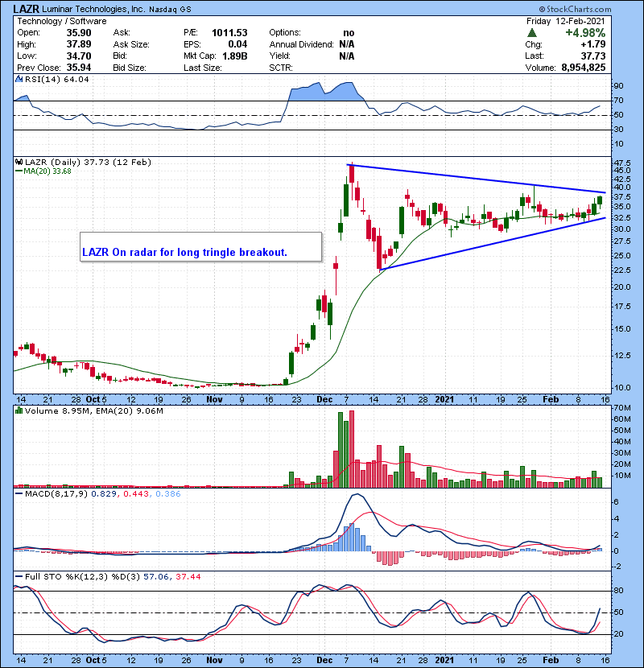
Task: Click the LAZR (Daily) 37.73 (12 Feb) title
Action: click(88, 162)
